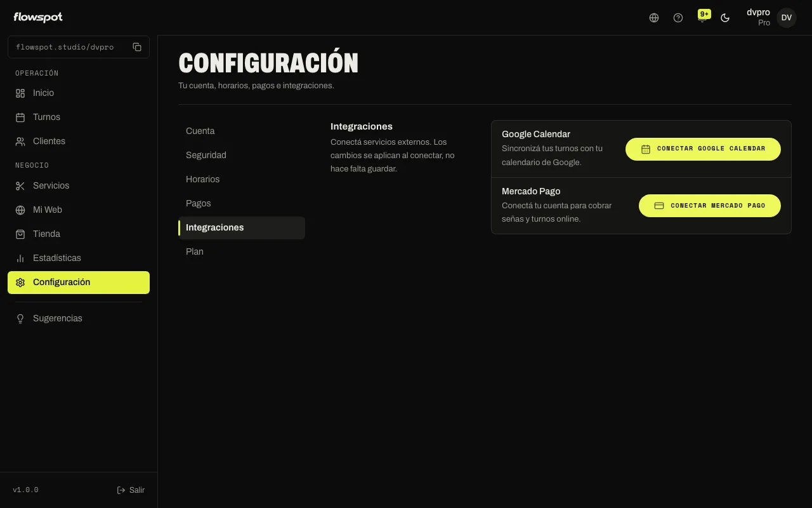
Task: Click the Salir logout button
Action: (131, 490)
